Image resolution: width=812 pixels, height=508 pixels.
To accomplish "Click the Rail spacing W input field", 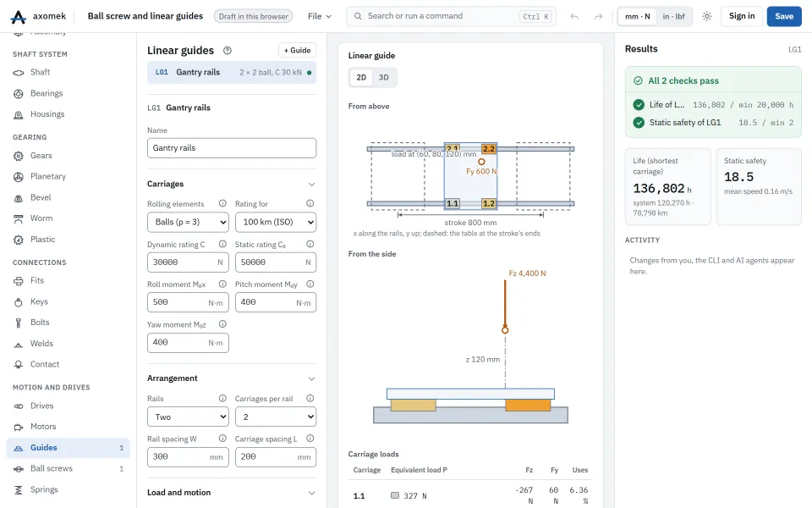I will [188, 456].
